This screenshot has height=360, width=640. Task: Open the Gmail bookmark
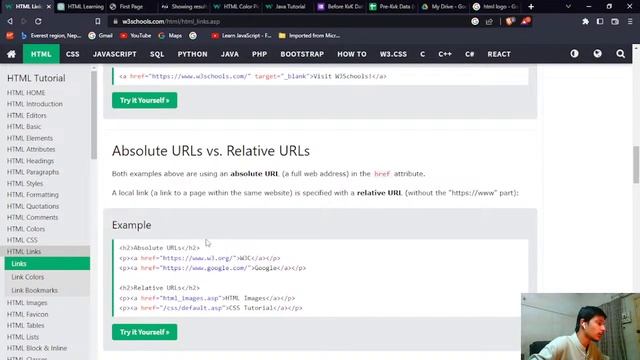(x=100, y=36)
